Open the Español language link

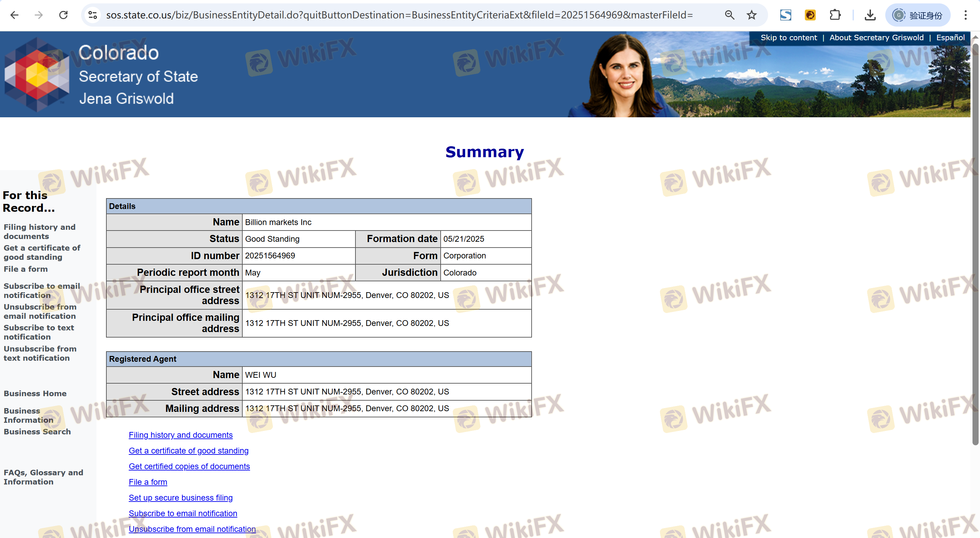(950, 37)
